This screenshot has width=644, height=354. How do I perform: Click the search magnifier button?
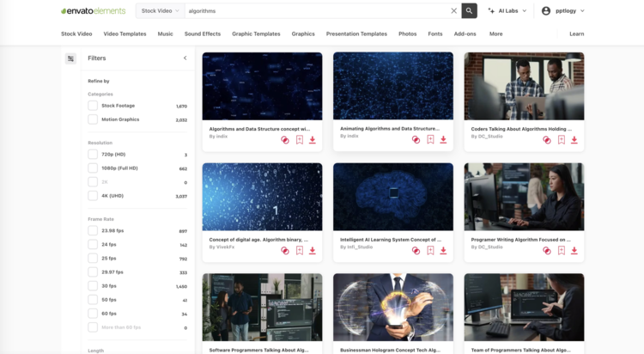tap(469, 11)
